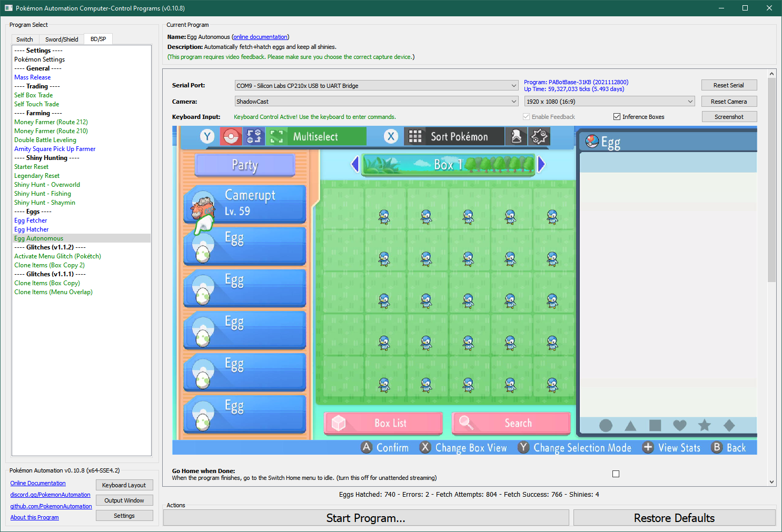This screenshot has height=532, width=782.
Task: Click the left arrow beside Box 1
Action: tap(355, 165)
